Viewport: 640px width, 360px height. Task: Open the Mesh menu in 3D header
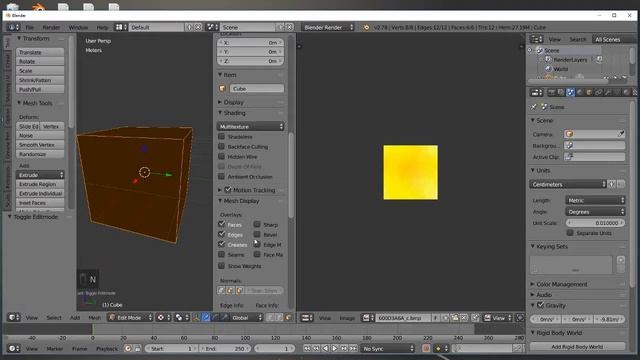[94, 317]
